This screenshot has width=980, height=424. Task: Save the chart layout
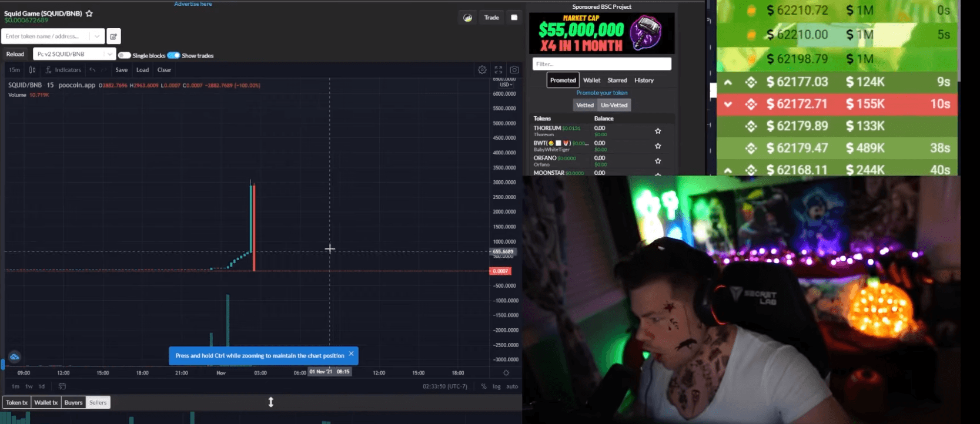(122, 70)
